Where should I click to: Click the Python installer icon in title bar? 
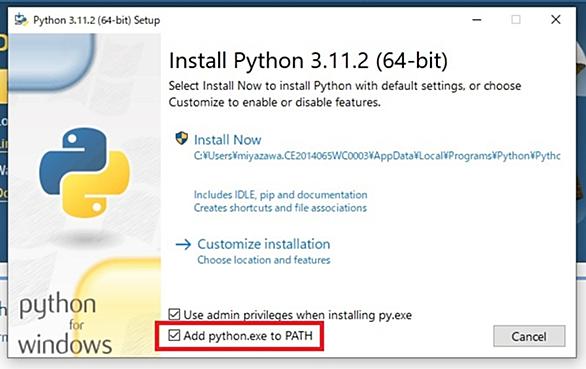point(21,20)
